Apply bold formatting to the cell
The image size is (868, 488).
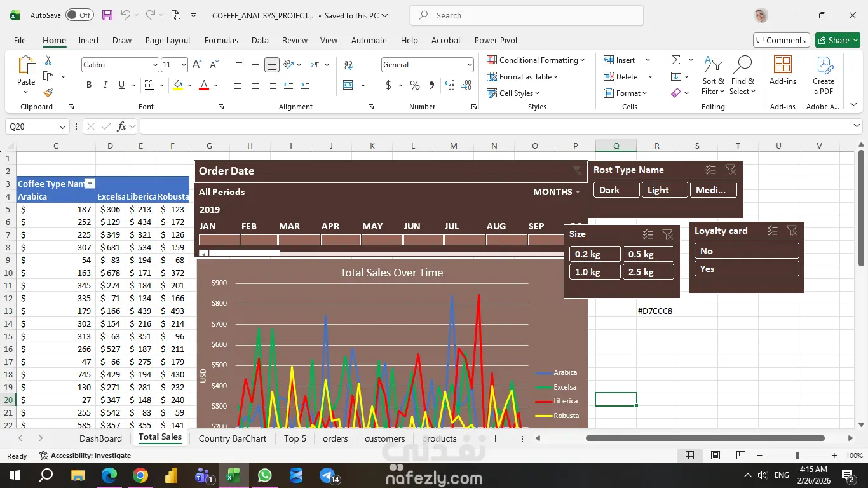point(89,85)
